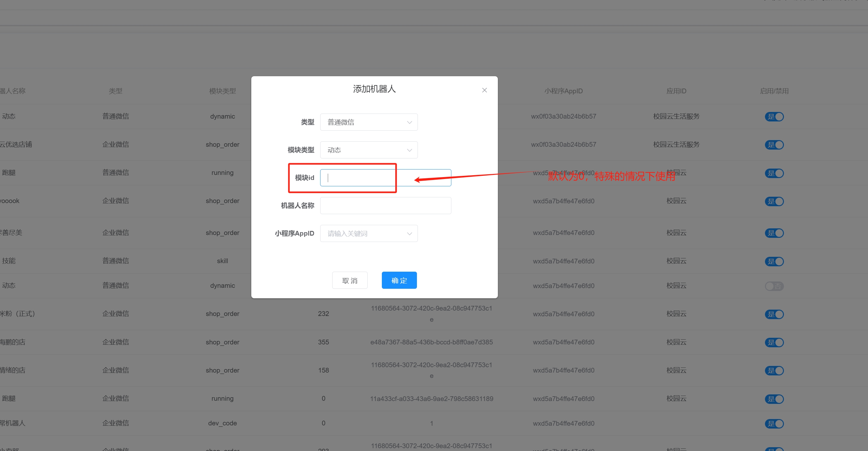The image size is (868, 451).
Task: Close the 添加机器人 dialog
Action: coord(484,90)
